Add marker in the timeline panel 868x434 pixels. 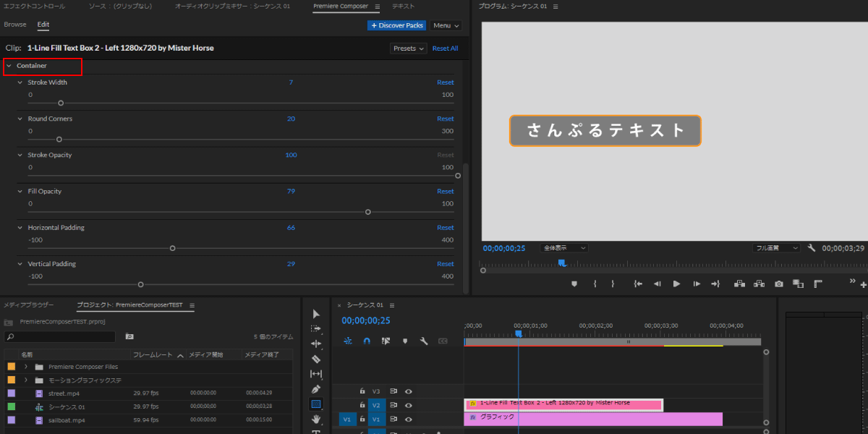[405, 341]
